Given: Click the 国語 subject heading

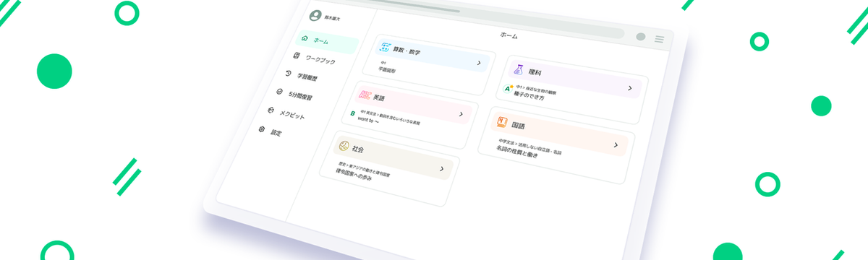Looking at the screenshot, I should (x=519, y=126).
